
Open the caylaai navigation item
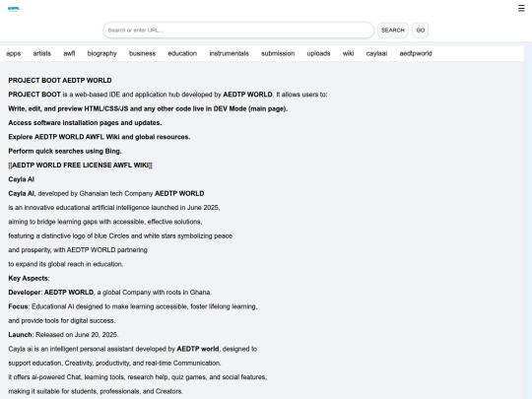[x=376, y=53]
